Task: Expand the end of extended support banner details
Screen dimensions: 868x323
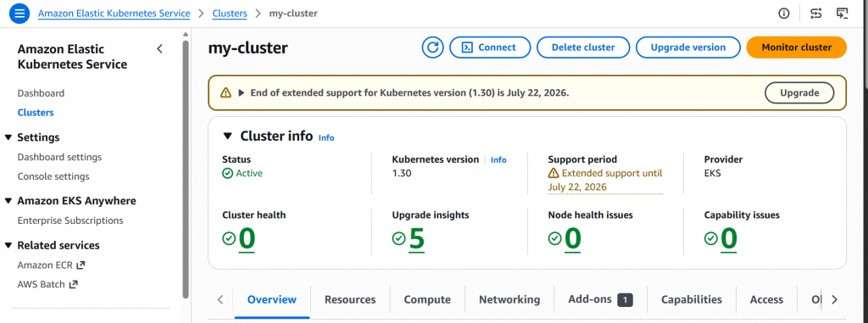Action: 242,92
